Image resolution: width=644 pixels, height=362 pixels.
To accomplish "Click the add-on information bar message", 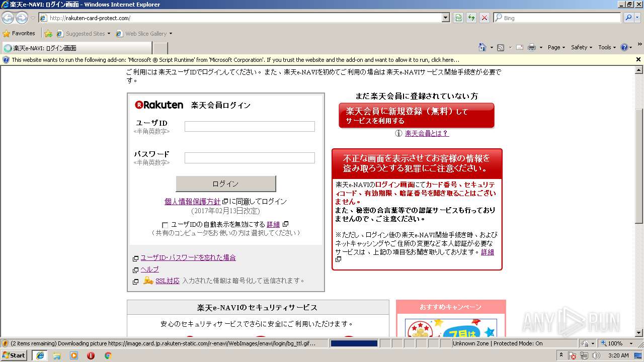I will point(235,59).
